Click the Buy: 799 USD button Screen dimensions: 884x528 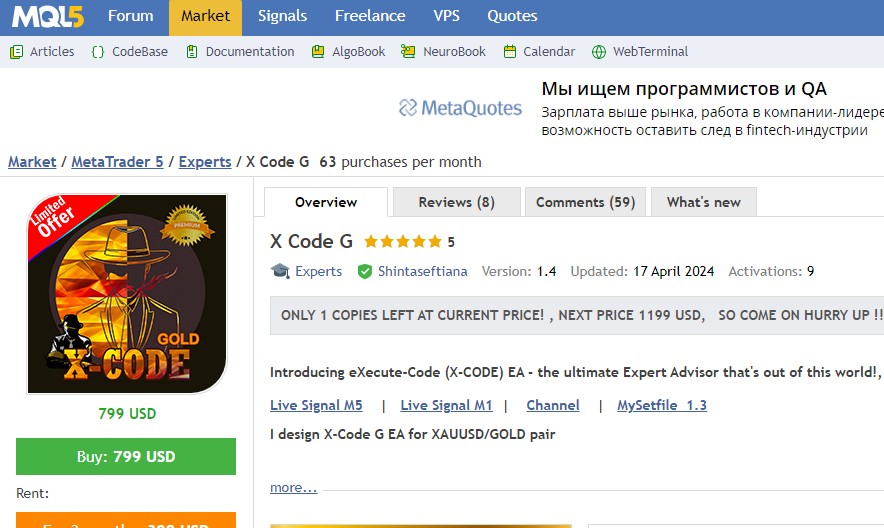[x=126, y=456]
